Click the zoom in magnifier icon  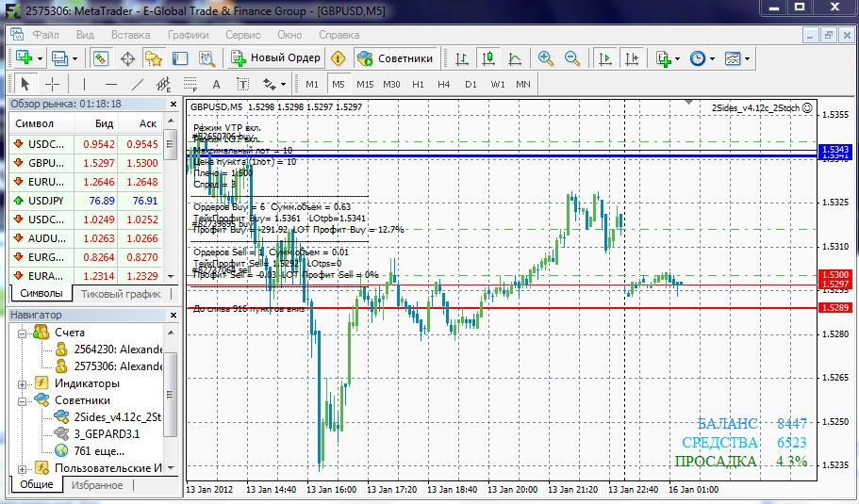545,58
